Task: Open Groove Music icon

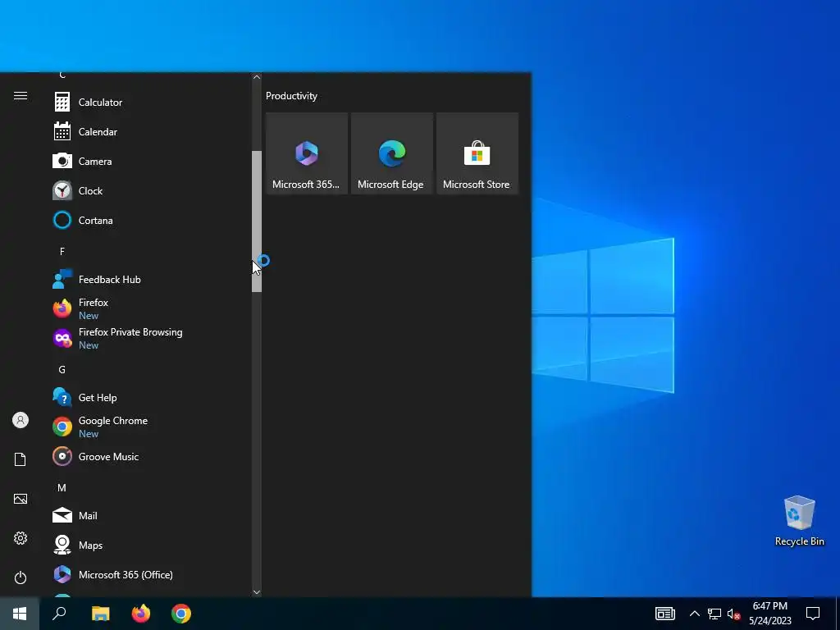Action: pyautogui.click(x=62, y=456)
